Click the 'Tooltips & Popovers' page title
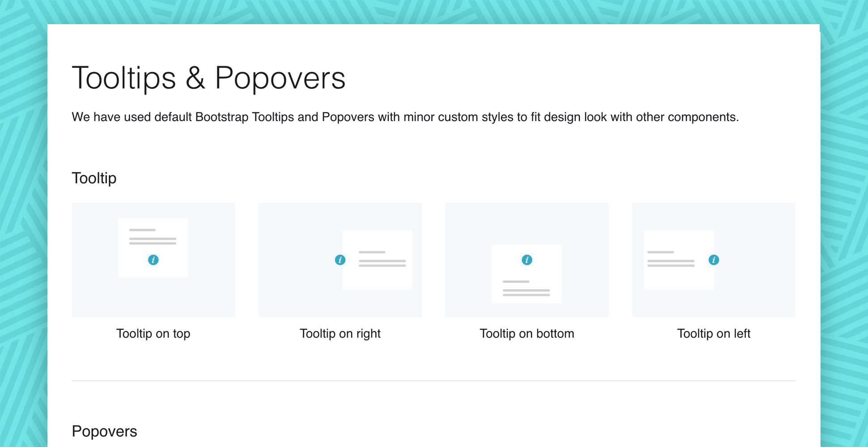868x447 pixels. 208,78
